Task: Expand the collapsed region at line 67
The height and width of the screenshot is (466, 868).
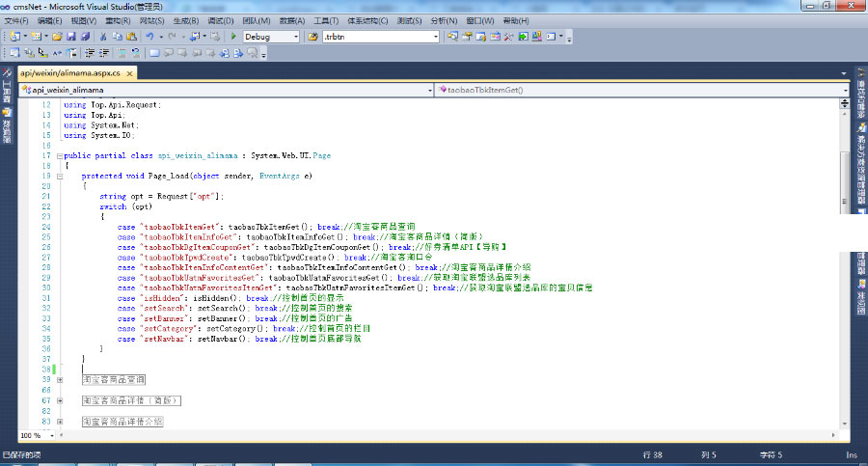Action: click(59, 400)
